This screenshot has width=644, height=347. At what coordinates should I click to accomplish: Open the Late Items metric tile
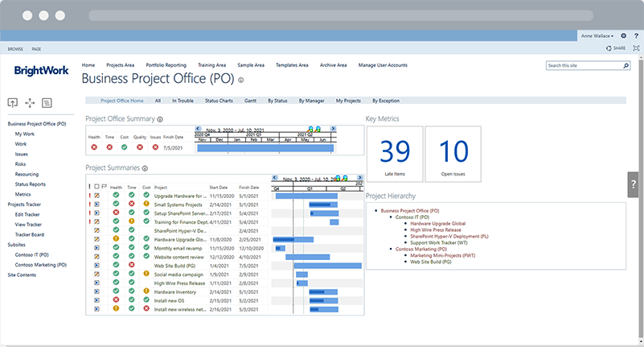395,152
